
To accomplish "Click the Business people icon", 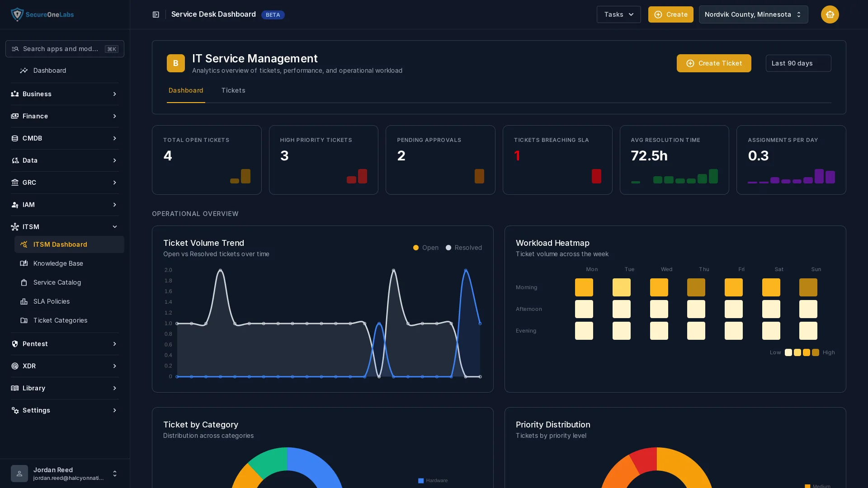I will point(15,94).
